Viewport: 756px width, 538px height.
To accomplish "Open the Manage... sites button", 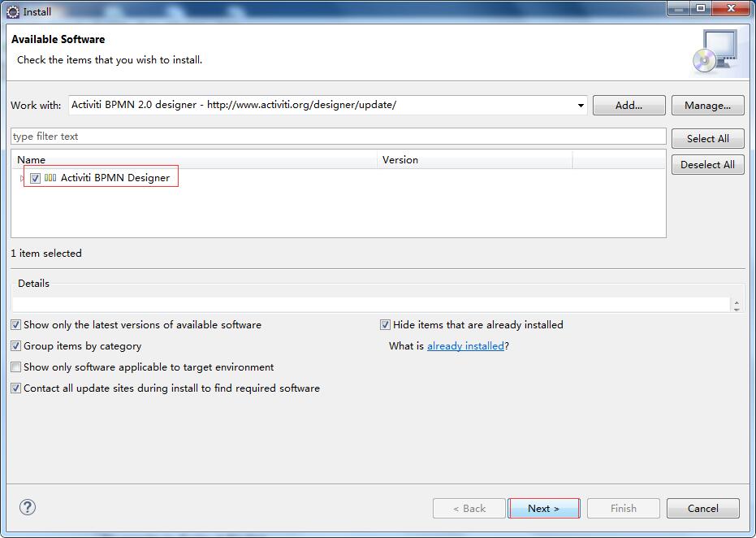I will [708, 105].
